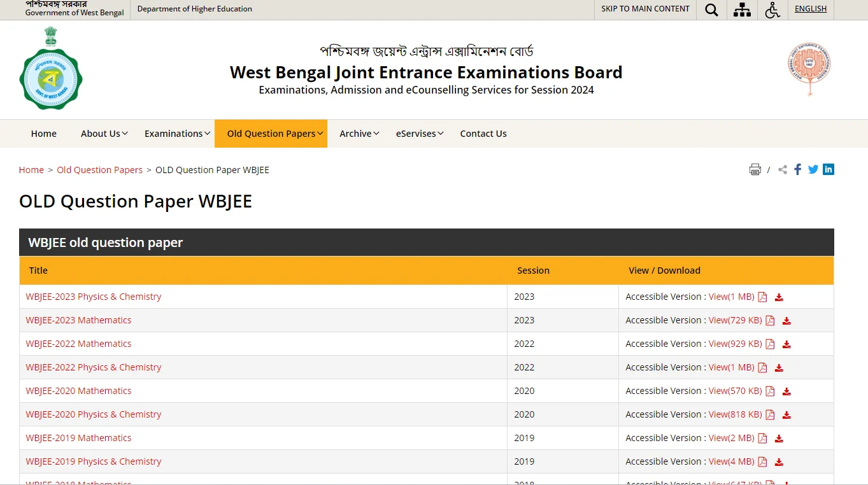Open PDF icon for WBJEE-2022 Mathematics

click(770, 344)
